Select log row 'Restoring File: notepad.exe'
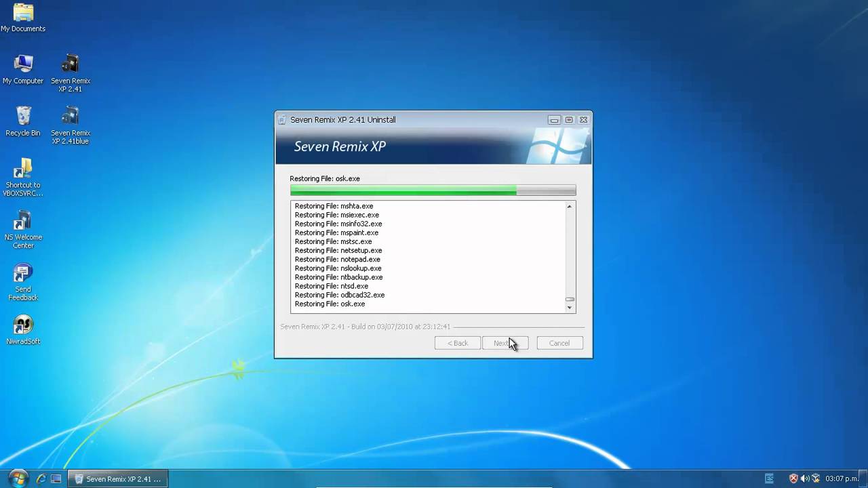 [337, 259]
